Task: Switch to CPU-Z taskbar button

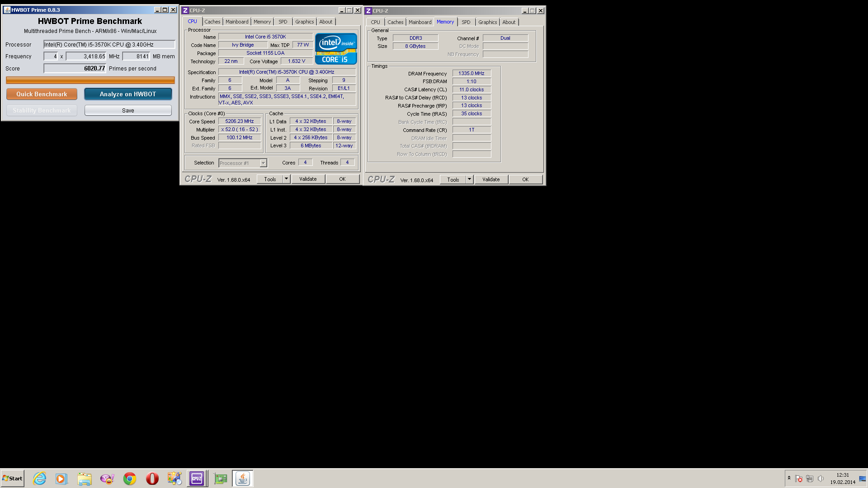Action: tap(197, 479)
